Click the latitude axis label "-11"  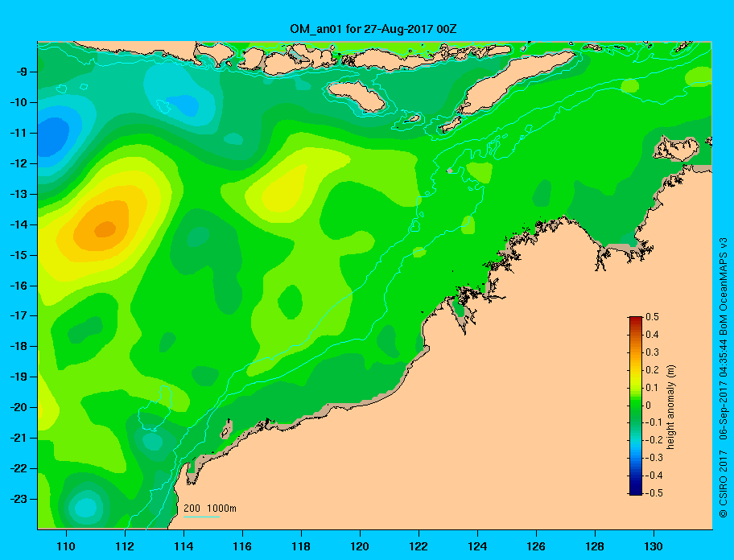click(x=19, y=133)
